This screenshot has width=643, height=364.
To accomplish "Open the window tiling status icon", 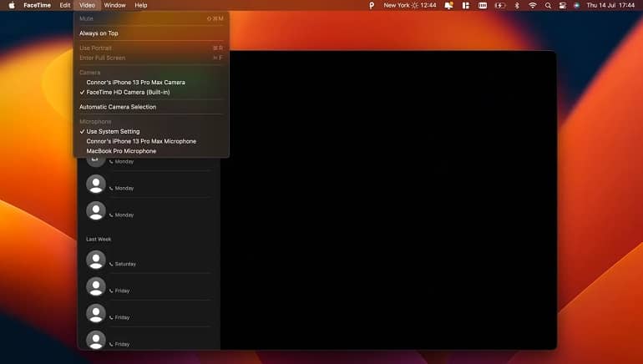I will [x=466, y=5].
